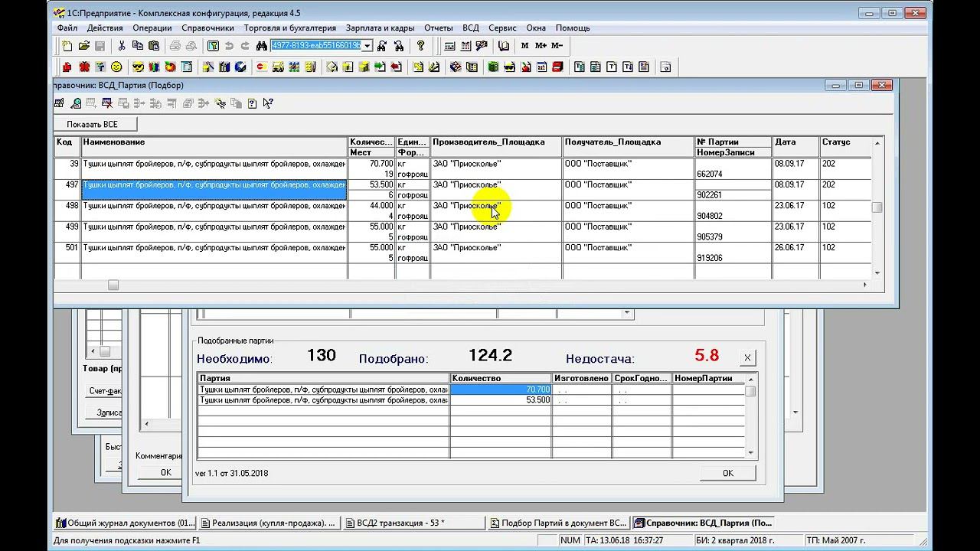980x551 pixels.
Task: Click the Paste clipboard icon
Action: 154,46
